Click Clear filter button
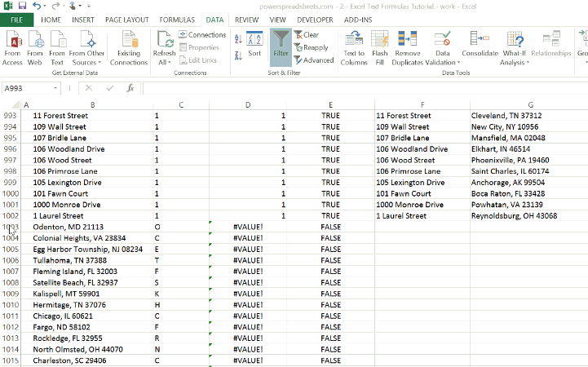Viewport: 588px width, 367px height. click(307, 35)
